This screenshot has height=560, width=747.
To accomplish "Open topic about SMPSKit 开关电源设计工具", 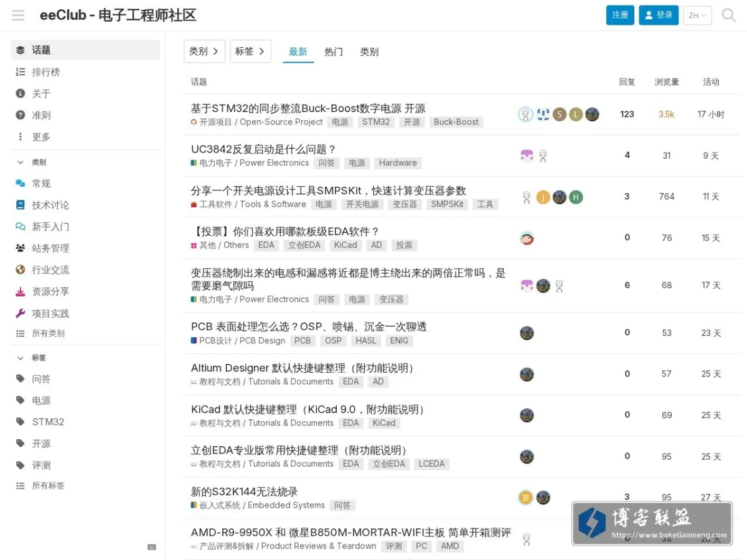I will 329,190.
